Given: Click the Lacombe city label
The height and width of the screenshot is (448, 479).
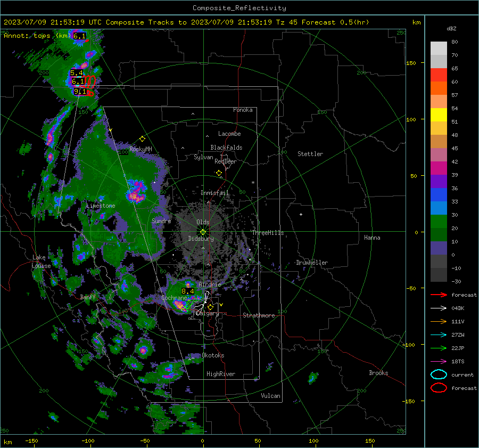Looking at the screenshot, I should click(229, 134).
